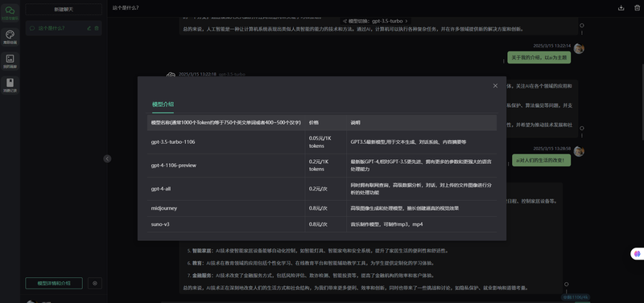
Task: Click the 新建聊天 new chat button
Action: click(x=64, y=9)
